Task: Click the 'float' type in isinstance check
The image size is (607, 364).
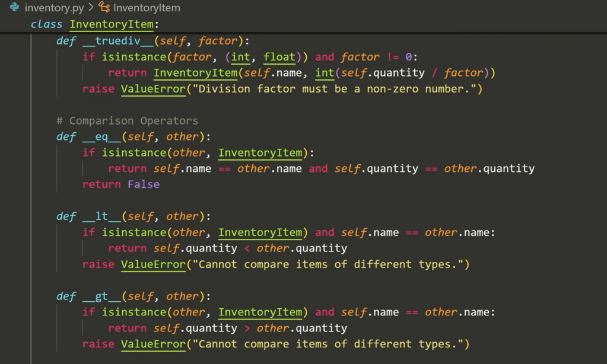Action: (x=279, y=57)
